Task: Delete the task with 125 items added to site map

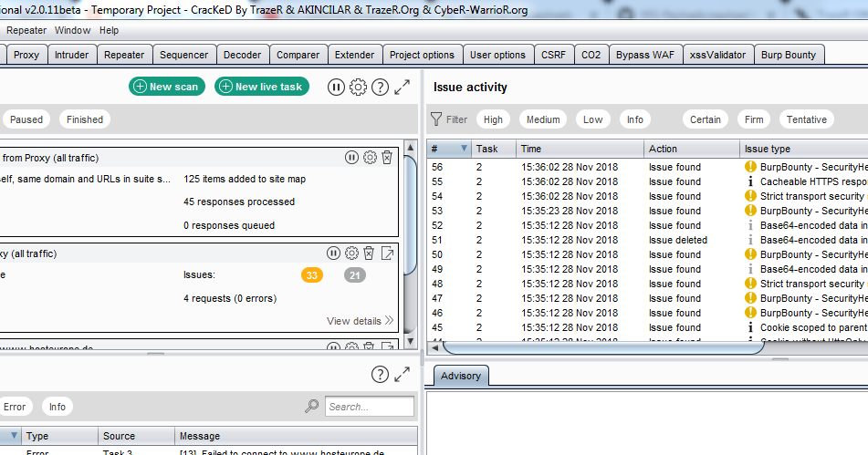Action: click(x=387, y=158)
